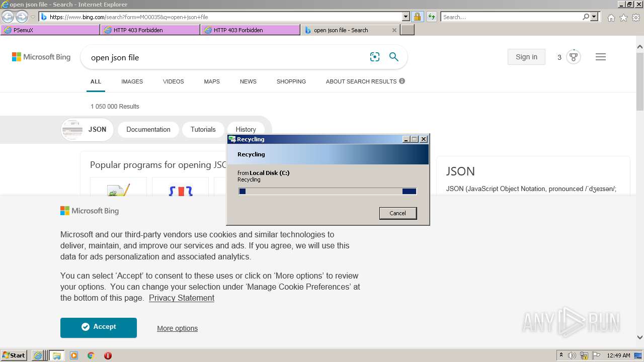
Task: Click the network tray icon
Action: coord(584,355)
